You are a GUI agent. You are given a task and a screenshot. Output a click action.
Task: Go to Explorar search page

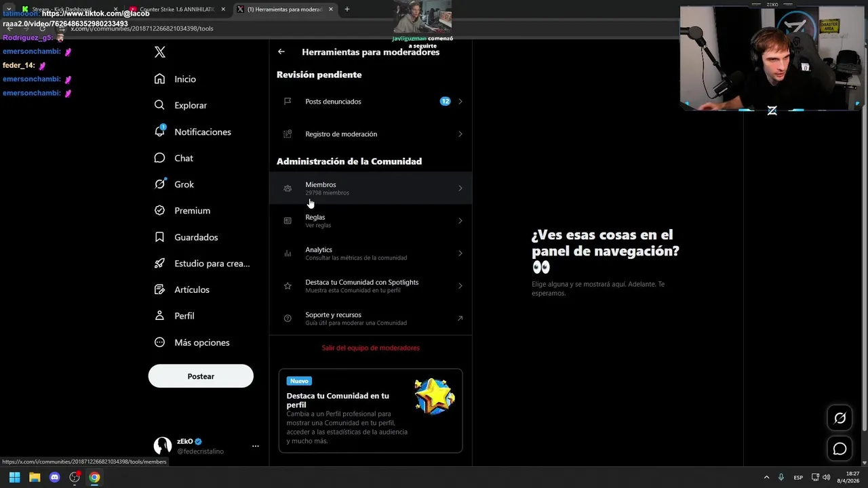coord(180,105)
